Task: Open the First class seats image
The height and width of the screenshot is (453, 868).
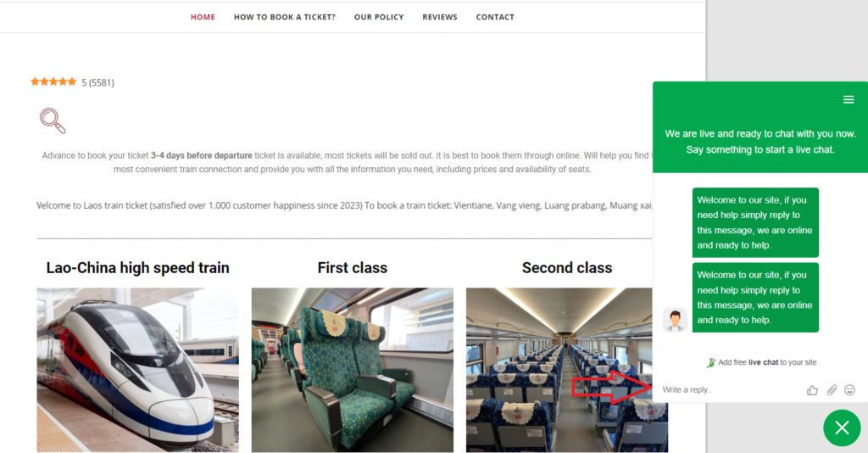Action: (x=352, y=370)
